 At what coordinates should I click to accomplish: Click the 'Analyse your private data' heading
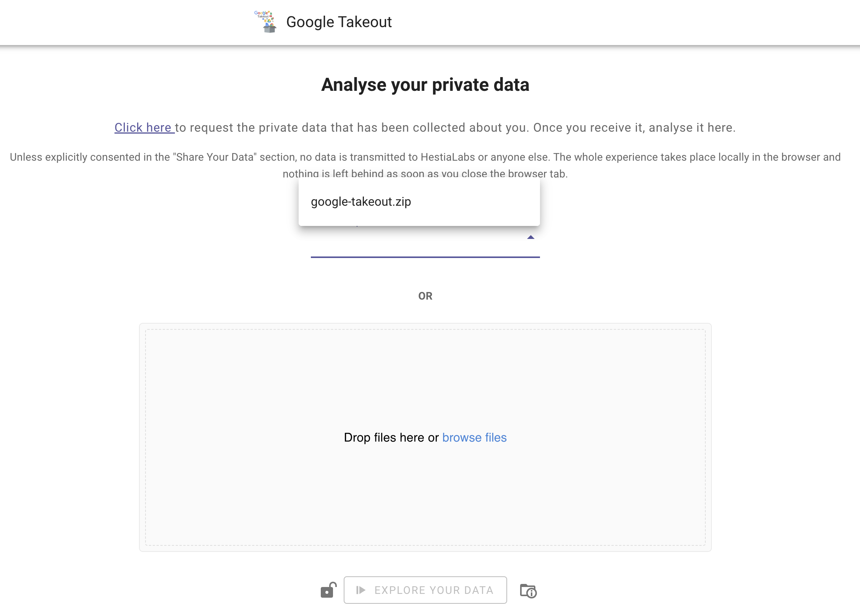click(425, 85)
